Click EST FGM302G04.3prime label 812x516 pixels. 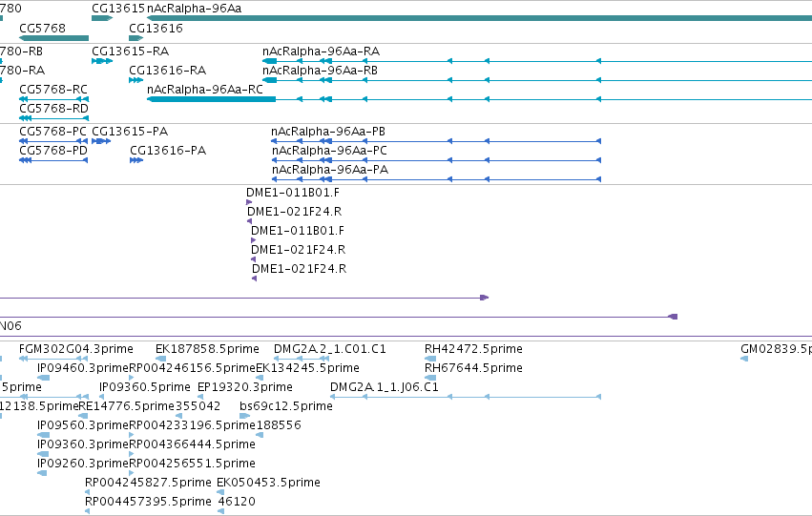[76, 349]
